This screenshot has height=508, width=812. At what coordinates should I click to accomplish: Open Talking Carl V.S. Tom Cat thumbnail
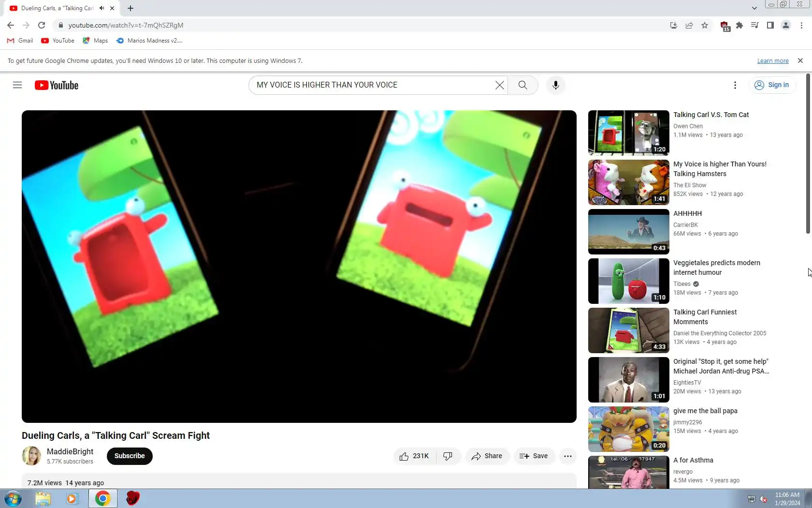pos(629,133)
